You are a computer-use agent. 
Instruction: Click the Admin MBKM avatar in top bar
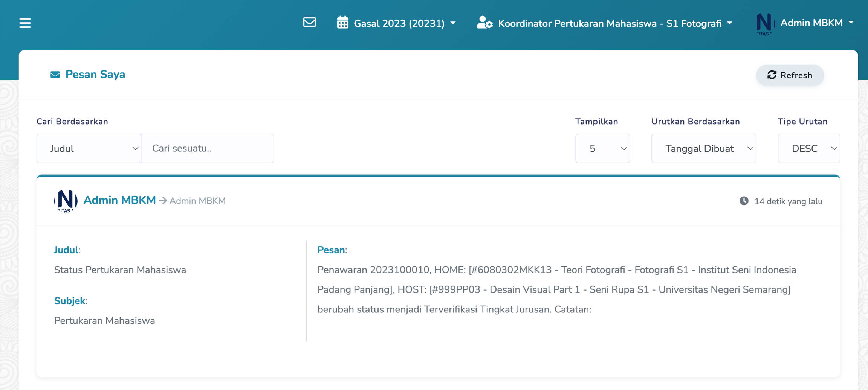pos(765,23)
